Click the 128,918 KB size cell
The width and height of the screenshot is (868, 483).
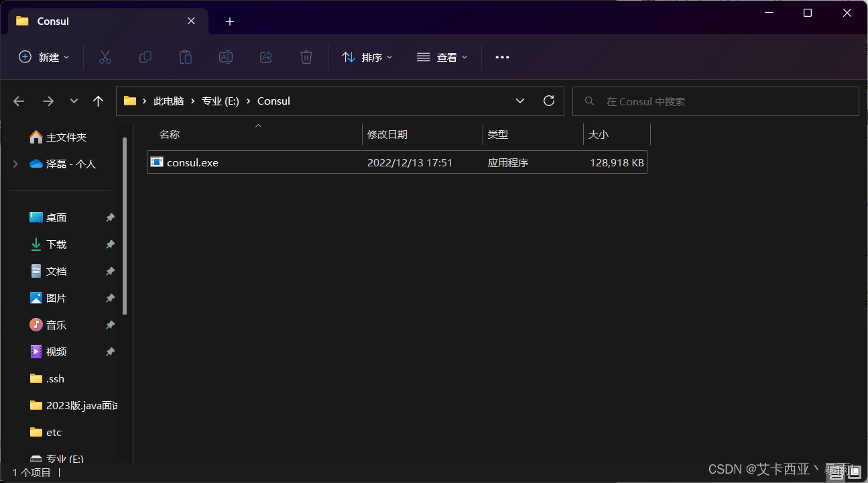617,162
